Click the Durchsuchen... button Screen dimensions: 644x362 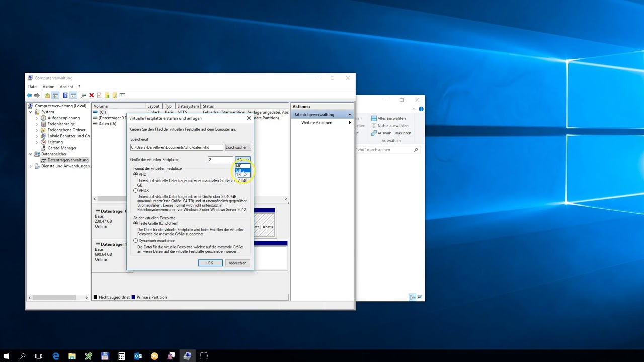pos(237,147)
